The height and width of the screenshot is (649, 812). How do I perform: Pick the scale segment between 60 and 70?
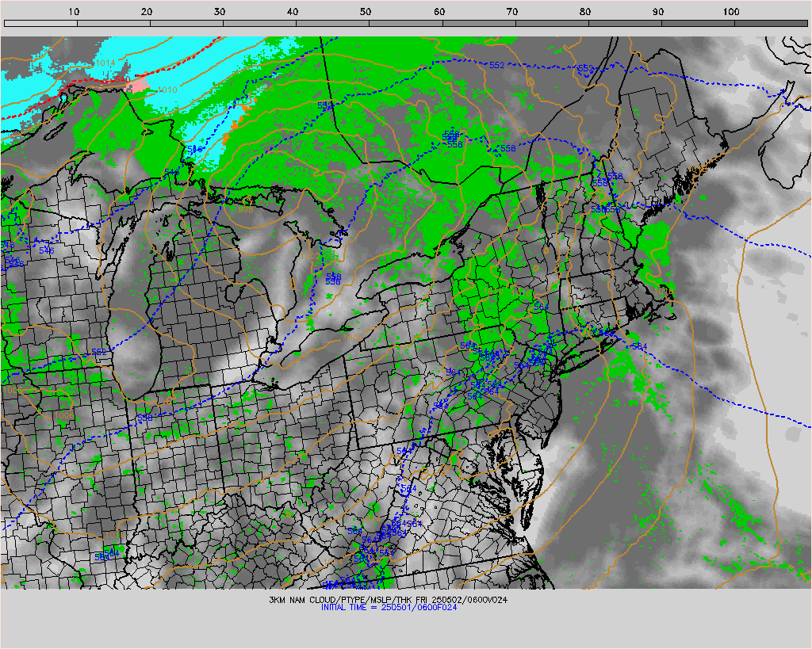point(479,23)
